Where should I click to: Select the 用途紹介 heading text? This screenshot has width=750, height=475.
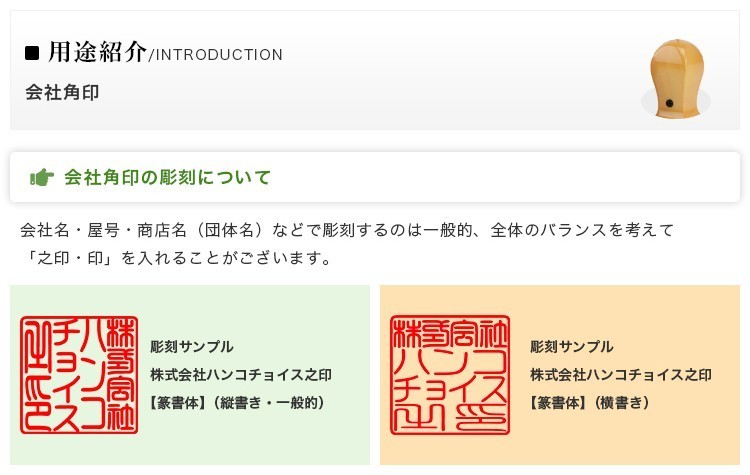(97, 52)
